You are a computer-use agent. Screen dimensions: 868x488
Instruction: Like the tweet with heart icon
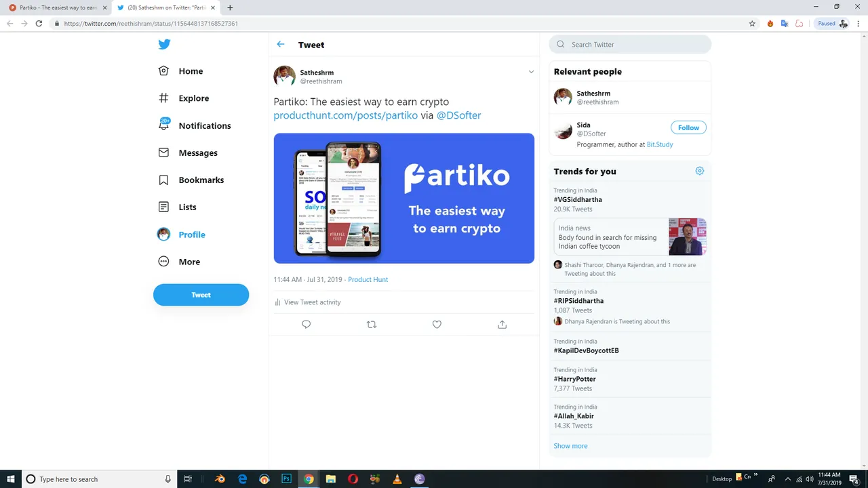pos(437,325)
